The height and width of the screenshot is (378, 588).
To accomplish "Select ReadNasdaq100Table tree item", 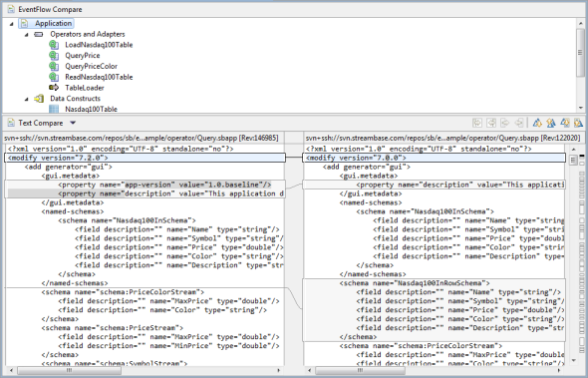I will point(99,77).
